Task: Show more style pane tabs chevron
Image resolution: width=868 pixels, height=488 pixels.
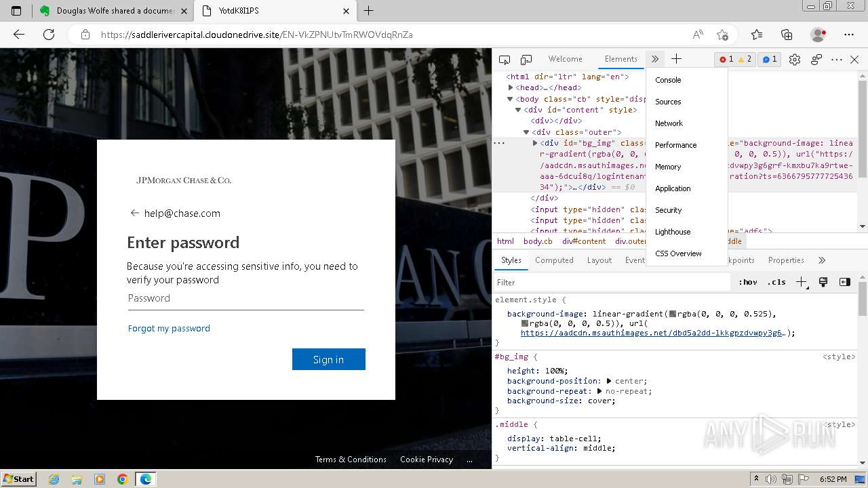Action: (x=822, y=260)
